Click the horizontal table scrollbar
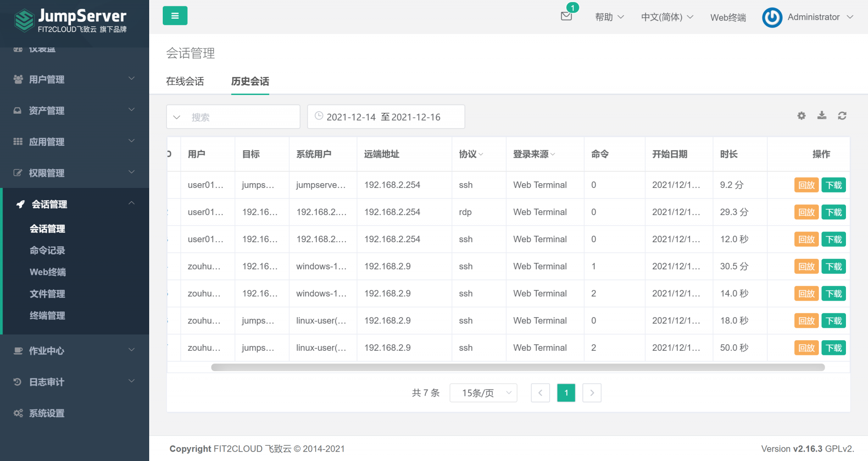This screenshot has height=461, width=868. [x=518, y=367]
